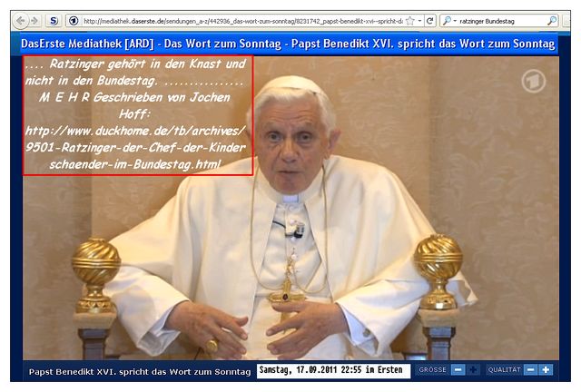The height and width of the screenshot is (392, 581).
Task: Click the DasErste Mediathek page title banner
Action: [x=288, y=44]
